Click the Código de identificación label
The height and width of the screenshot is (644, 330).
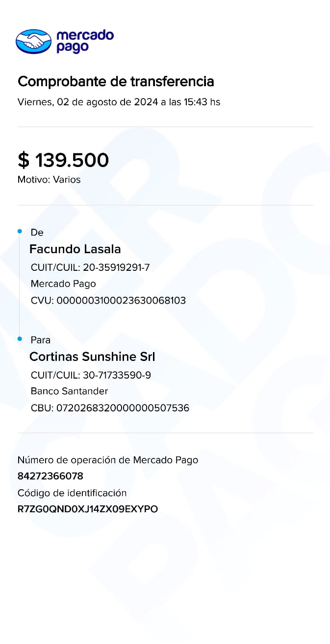(x=72, y=493)
